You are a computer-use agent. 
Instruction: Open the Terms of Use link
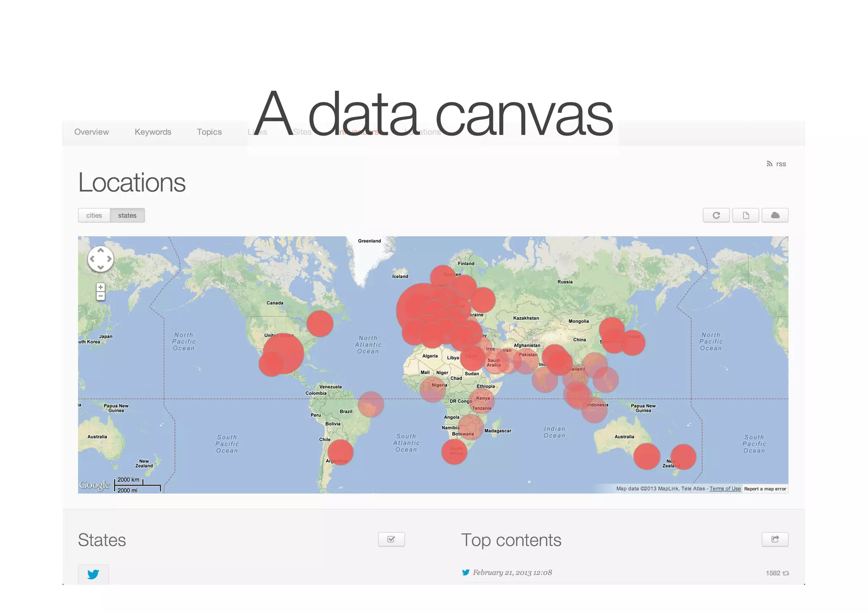[x=725, y=488]
